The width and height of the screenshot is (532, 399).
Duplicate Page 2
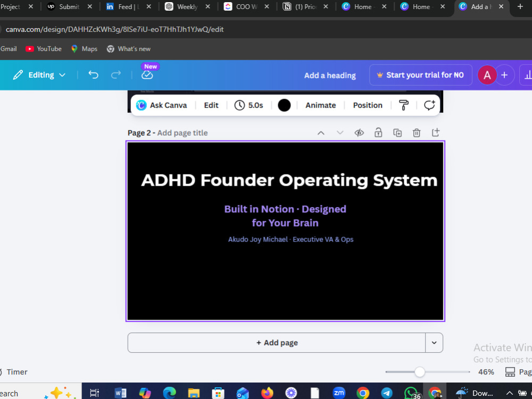(397, 132)
